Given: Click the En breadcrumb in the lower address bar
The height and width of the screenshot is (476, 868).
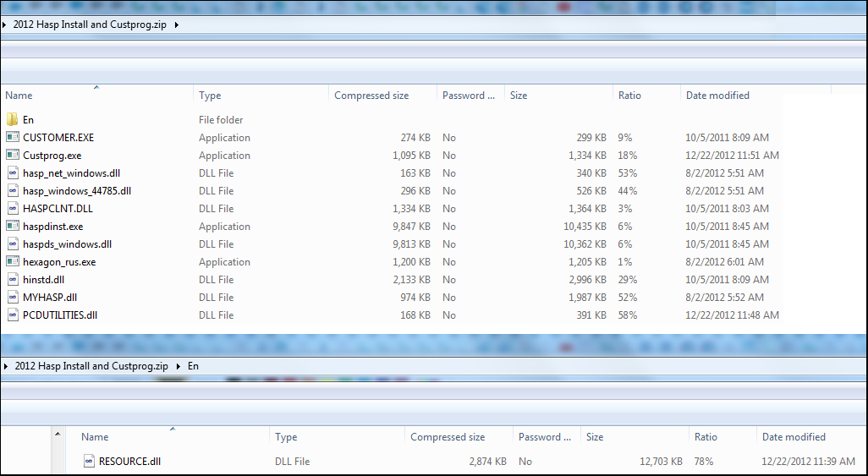Looking at the screenshot, I should coord(193,366).
